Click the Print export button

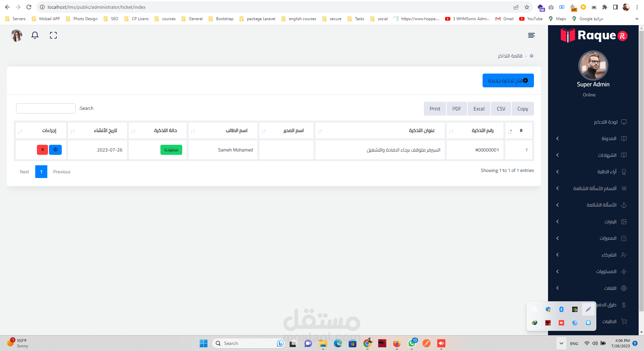[x=435, y=109]
